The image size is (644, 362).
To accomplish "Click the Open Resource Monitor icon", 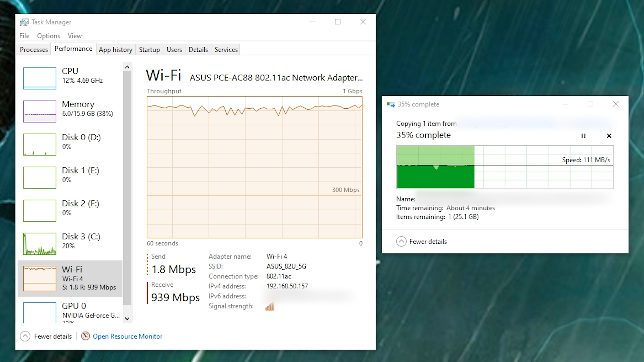I will coord(86,336).
